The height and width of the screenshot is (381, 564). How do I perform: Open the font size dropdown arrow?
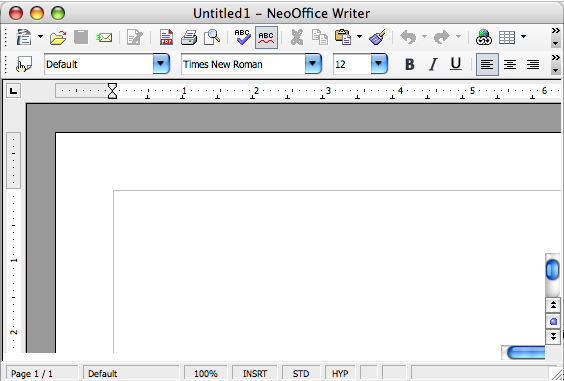point(379,64)
